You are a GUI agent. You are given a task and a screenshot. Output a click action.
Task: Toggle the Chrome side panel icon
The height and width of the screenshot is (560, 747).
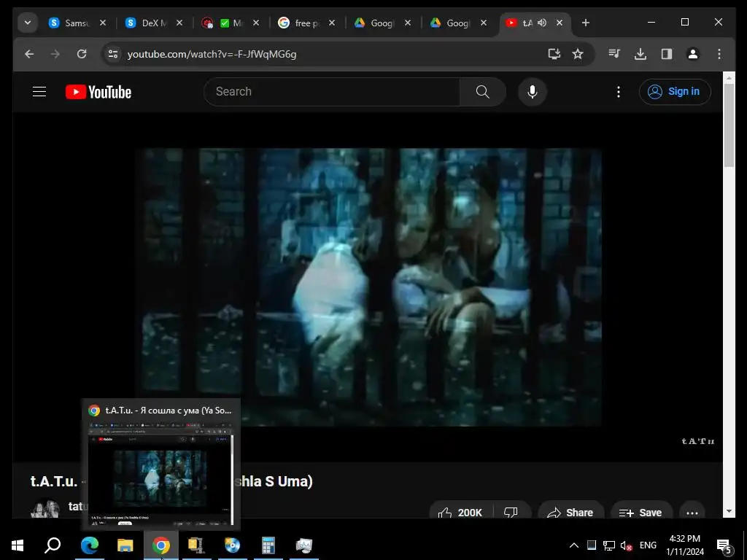tap(667, 54)
